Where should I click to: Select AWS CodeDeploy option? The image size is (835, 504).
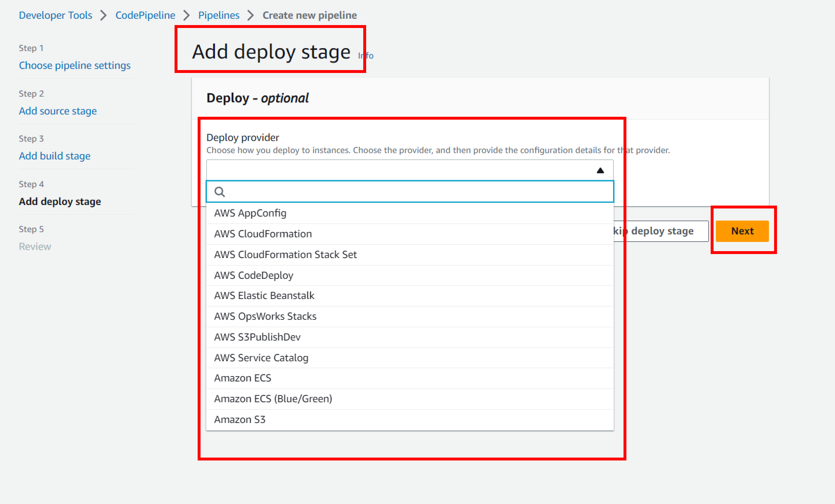coord(410,275)
